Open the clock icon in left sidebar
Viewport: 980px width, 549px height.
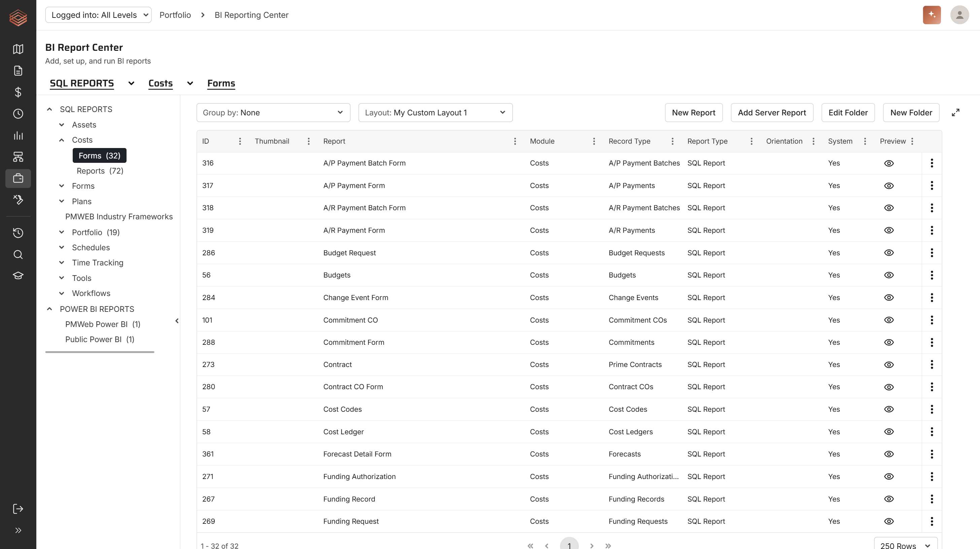point(18,114)
